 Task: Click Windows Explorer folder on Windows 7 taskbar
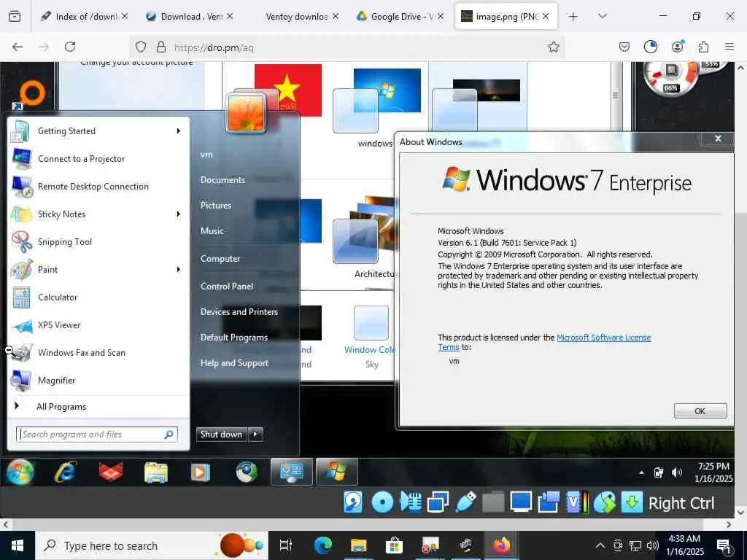156,472
